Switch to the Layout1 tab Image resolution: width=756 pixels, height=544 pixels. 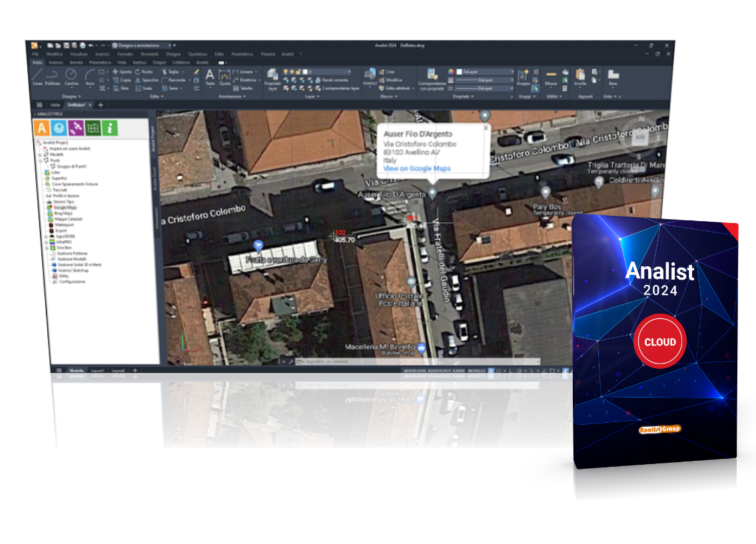pos(98,370)
